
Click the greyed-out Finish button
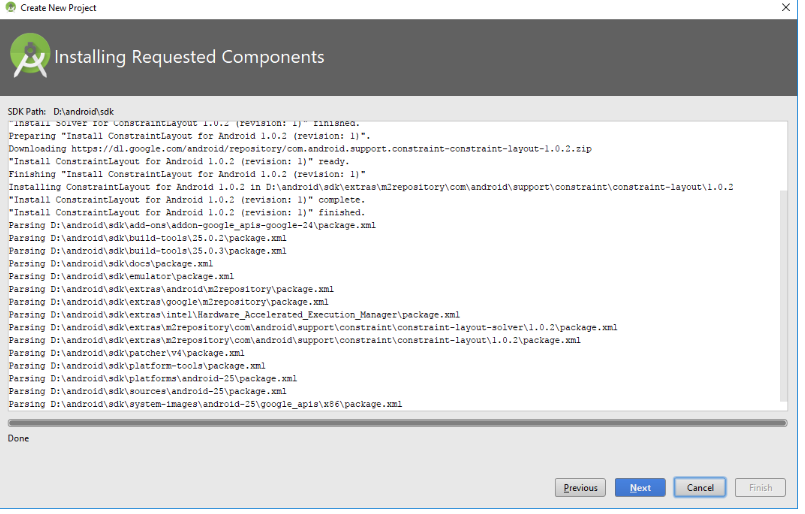coord(759,488)
